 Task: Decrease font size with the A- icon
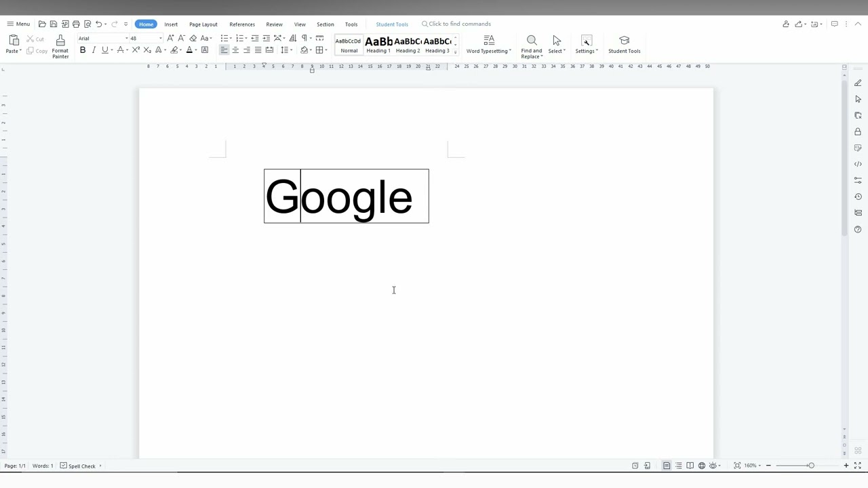(x=181, y=38)
